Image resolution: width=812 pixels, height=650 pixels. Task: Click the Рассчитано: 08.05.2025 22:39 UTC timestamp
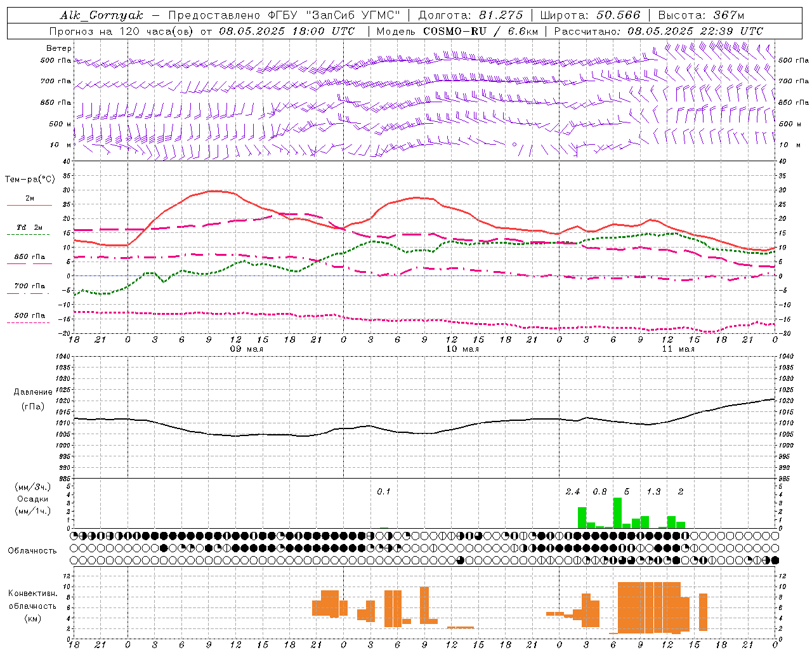point(658,31)
